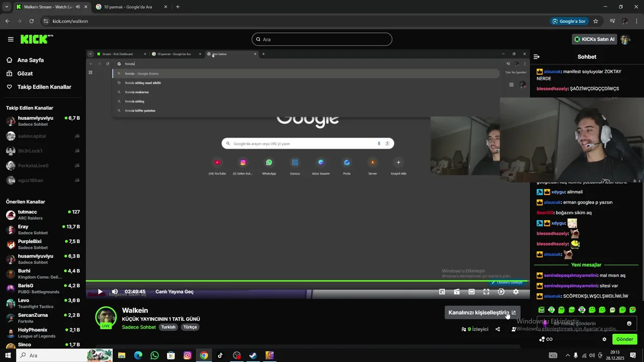The height and width of the screenshot is (362, 644).
Task: Open Steam from the taskbar
Action: click(253, 355)
